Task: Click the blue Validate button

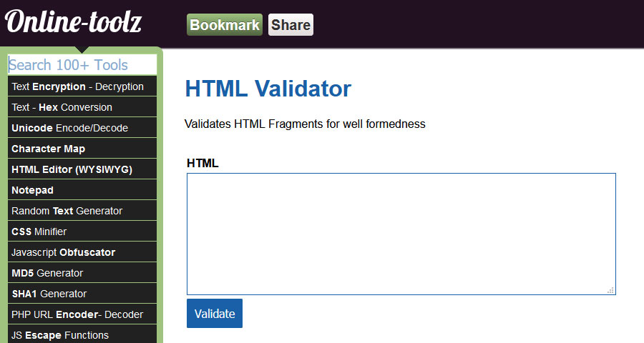Action: (215, 314)
